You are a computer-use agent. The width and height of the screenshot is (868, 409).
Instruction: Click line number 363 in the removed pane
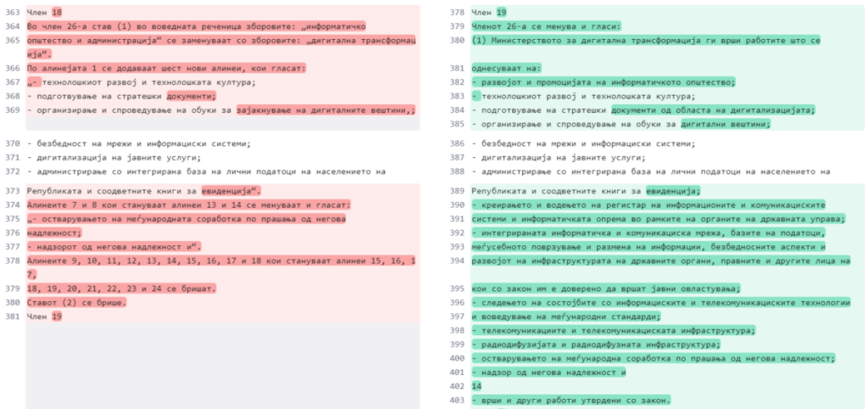point(13,13)
